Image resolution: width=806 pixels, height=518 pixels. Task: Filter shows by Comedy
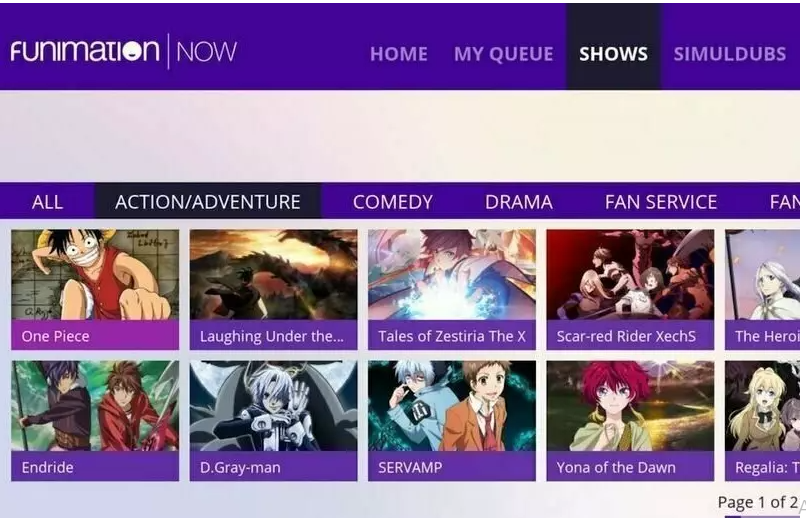click(393, 201)
